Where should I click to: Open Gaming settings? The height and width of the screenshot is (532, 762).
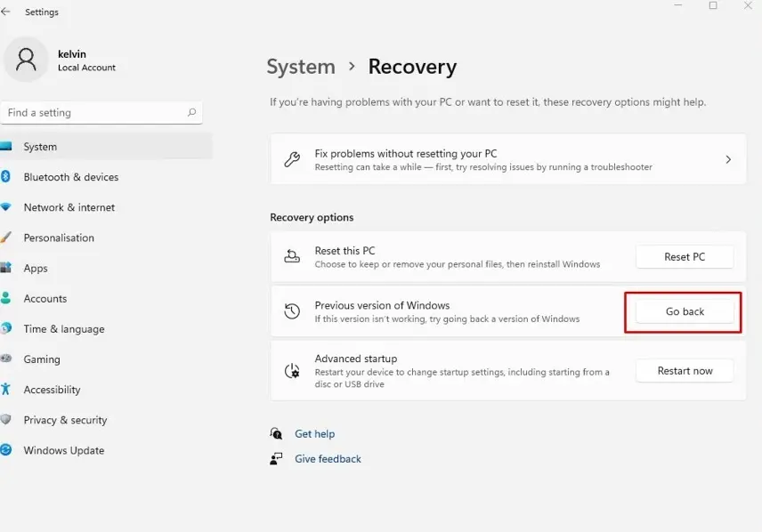click(x=106, y=359)
